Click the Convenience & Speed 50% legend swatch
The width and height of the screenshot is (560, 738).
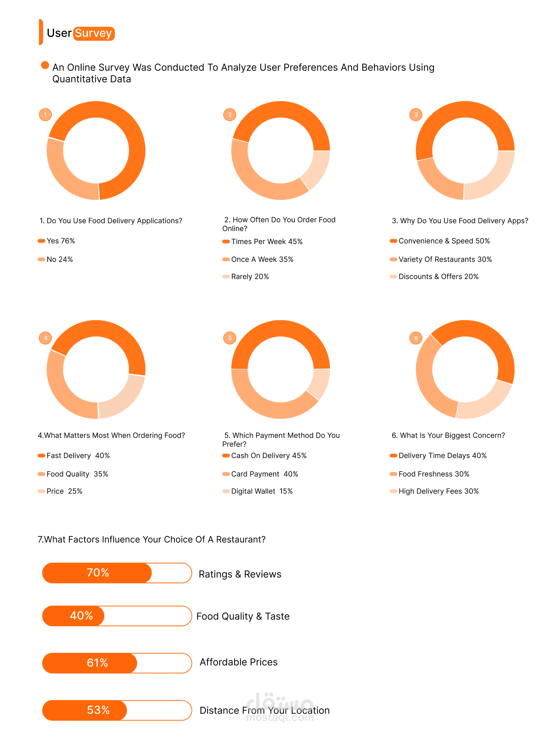394,241
